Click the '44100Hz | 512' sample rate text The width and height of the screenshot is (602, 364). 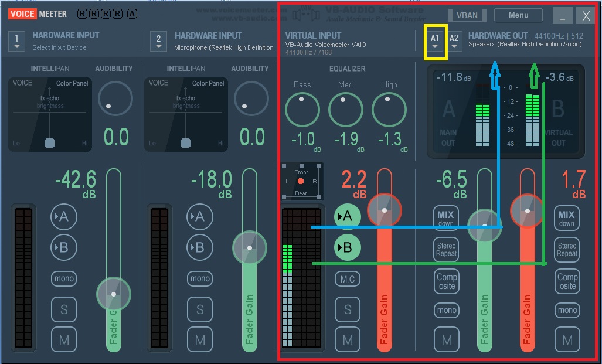[x=559, y=36]
